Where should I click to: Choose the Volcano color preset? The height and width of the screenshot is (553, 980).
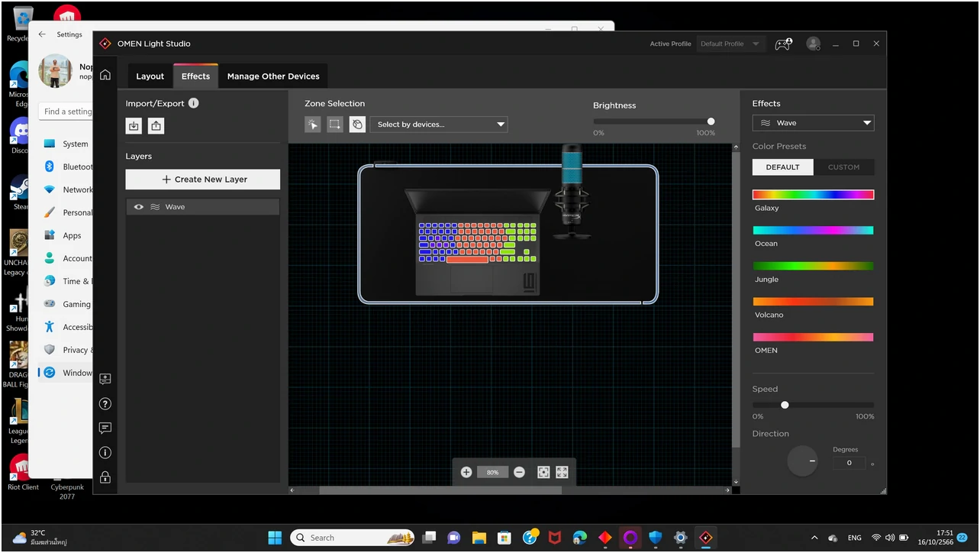[x=813, y=302]
